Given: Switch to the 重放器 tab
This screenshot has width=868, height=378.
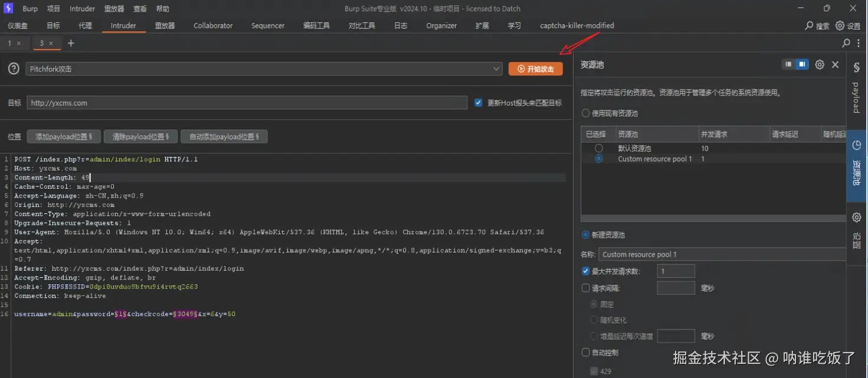Looking at the screenshot, I should pyautogui.click(x=165, y=26).
